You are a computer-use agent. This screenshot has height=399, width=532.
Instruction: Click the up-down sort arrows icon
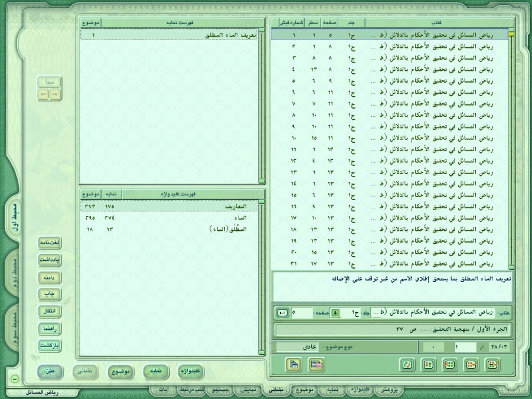tap(428, 364)
